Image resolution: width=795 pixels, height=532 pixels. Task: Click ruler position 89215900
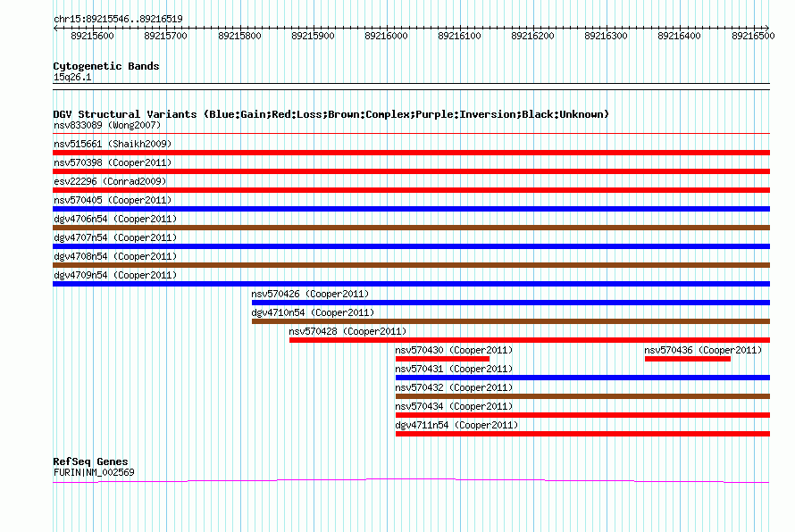(x=313, y=36)
